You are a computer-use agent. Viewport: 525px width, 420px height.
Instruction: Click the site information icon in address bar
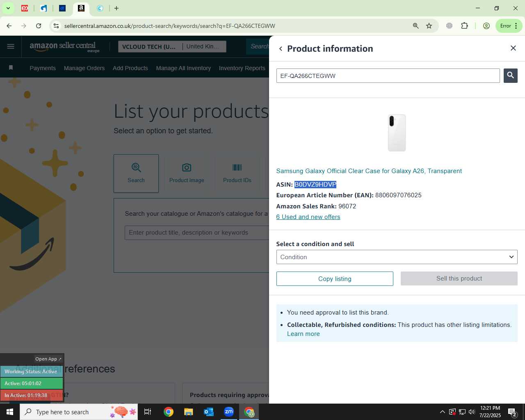pos(56,26)
